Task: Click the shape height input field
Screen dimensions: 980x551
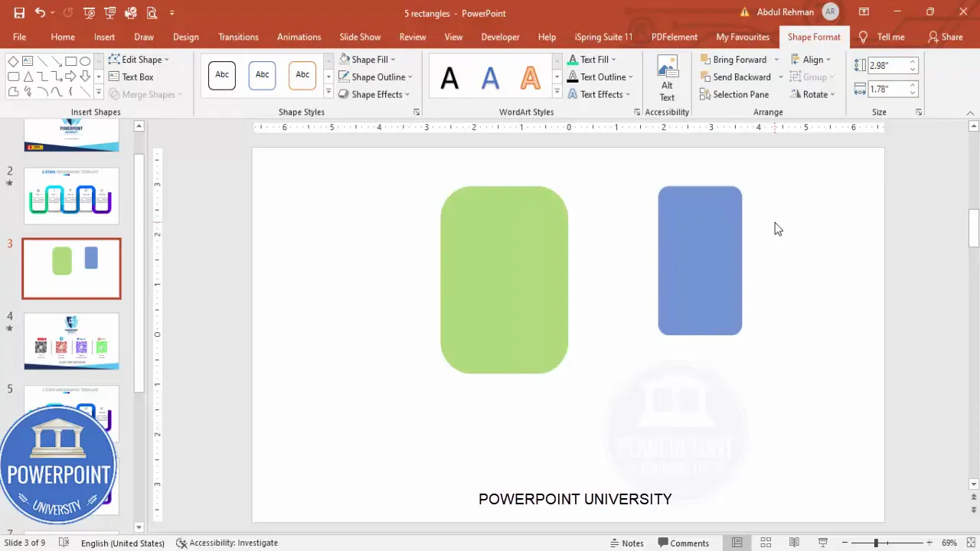Action: [x=888, y=66]
